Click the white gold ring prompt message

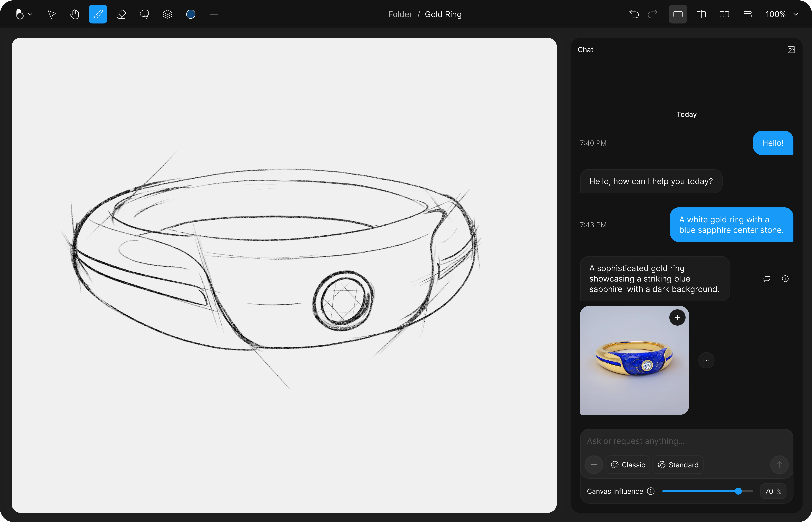[731, 225]
